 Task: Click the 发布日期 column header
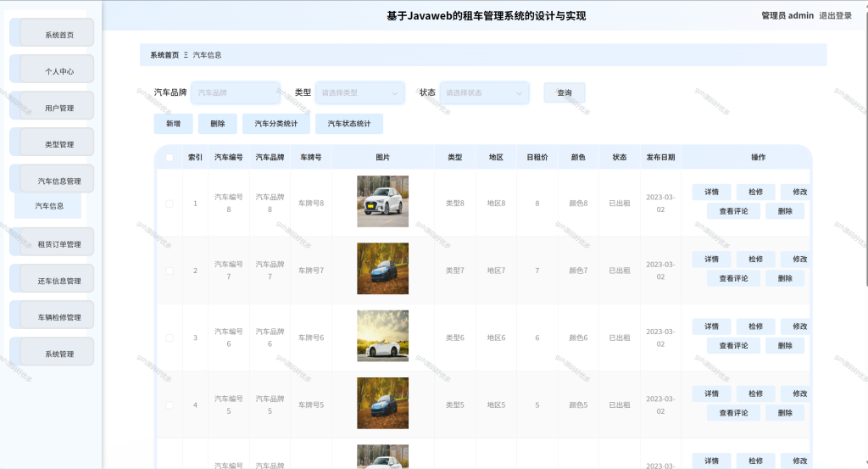pos(660,157)
